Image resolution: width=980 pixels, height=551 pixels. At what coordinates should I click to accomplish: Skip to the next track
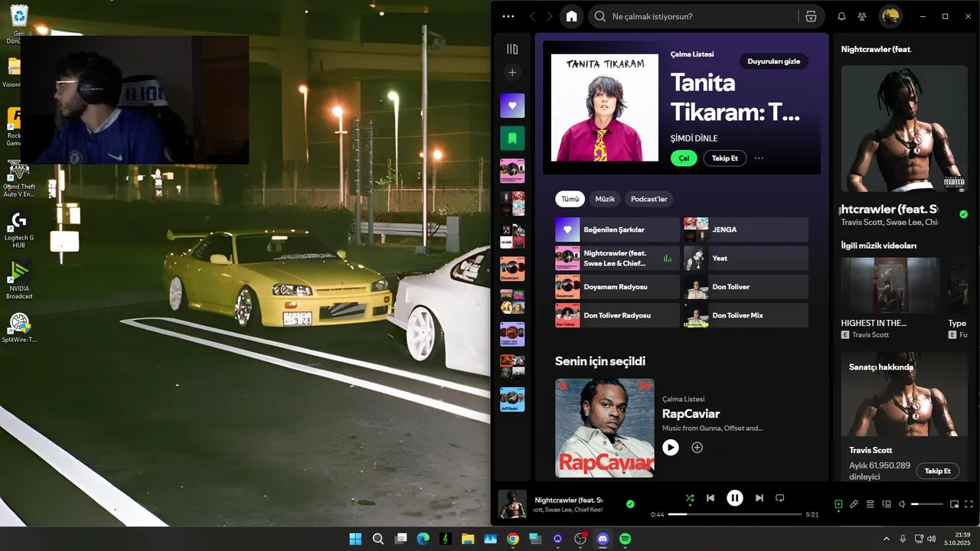tap(759, 498)
